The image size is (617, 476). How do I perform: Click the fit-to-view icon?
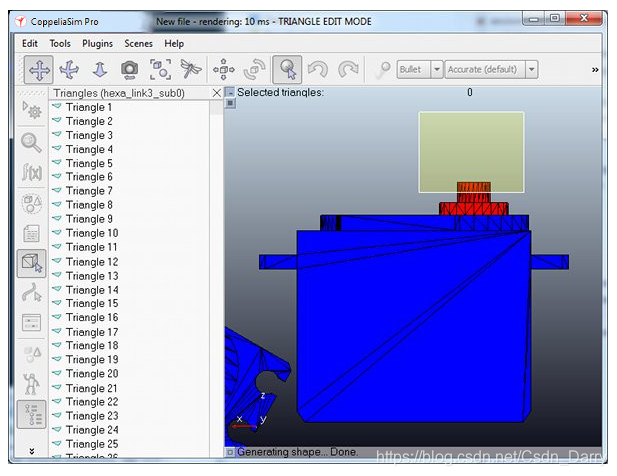point(160,70)
